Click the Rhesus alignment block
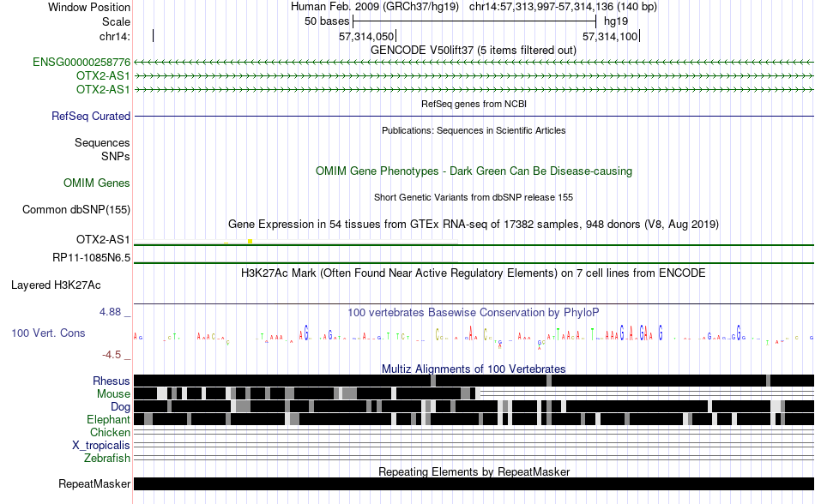The image size is (815, 504). point(474,381)
